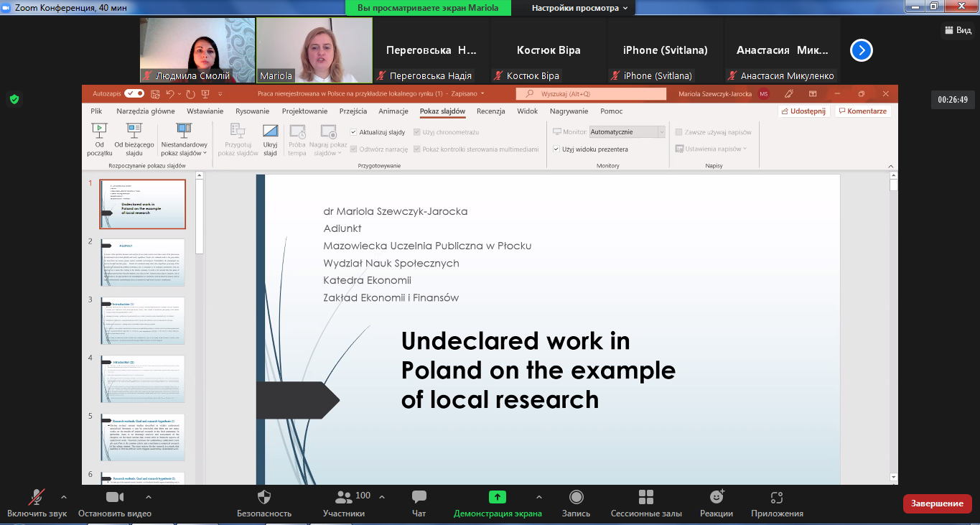Toggle Użyj chronometrażu checkbox

[x=417, y=132]
